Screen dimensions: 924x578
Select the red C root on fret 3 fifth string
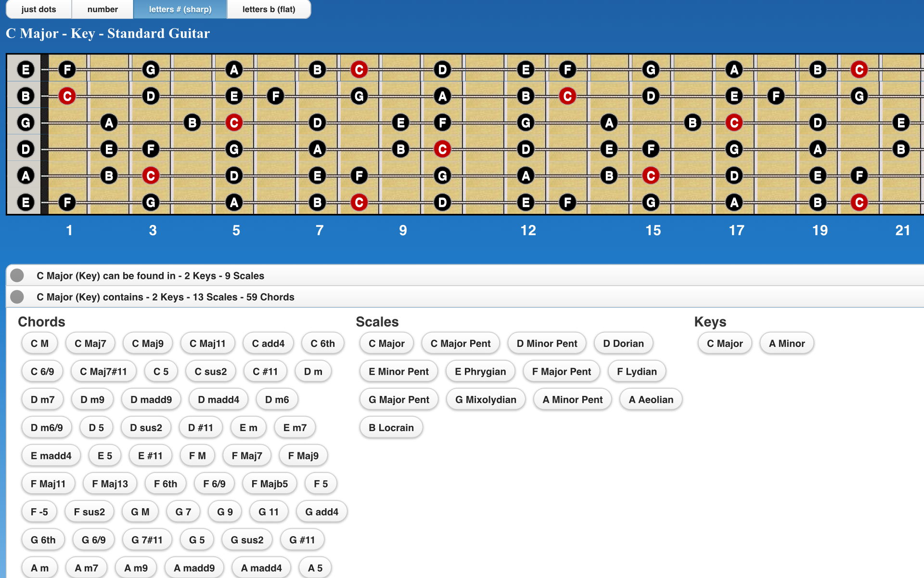[x=151, y=176]
